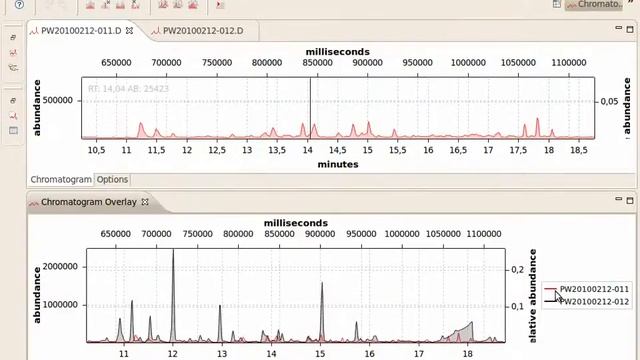640x360 pixels.
Task: Click the 500000 abundance label in upper chart
Action: point(57,100)
